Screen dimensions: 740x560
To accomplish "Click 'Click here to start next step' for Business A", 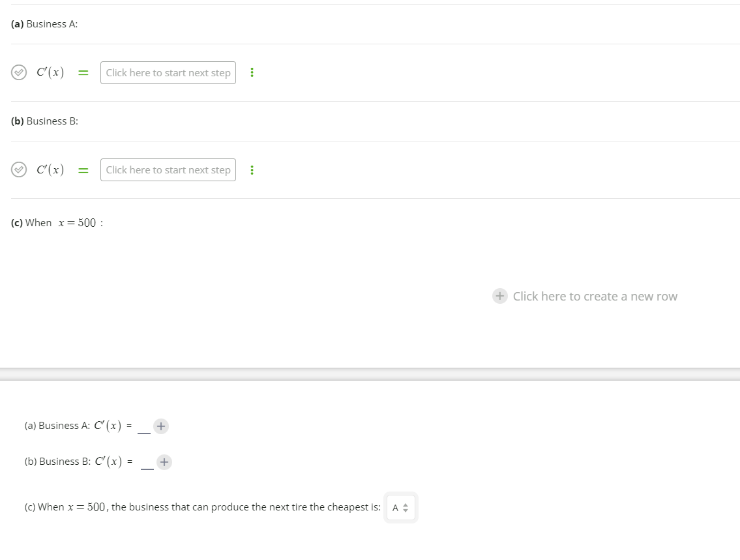I will coord(168,72).
